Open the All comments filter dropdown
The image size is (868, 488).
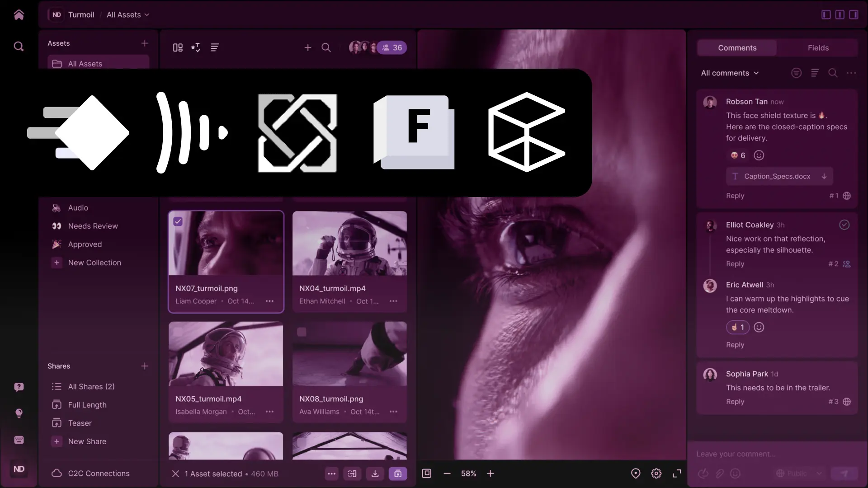730,73
